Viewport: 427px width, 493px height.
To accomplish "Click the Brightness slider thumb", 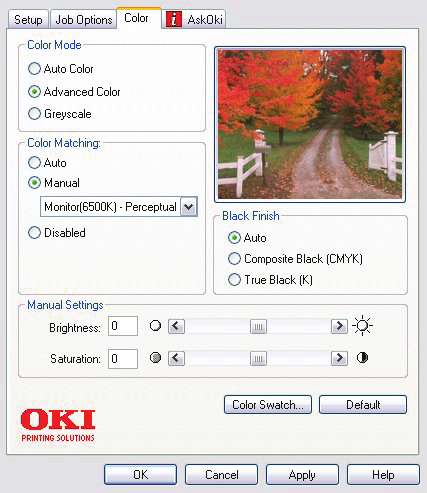I will click(258, 326).
